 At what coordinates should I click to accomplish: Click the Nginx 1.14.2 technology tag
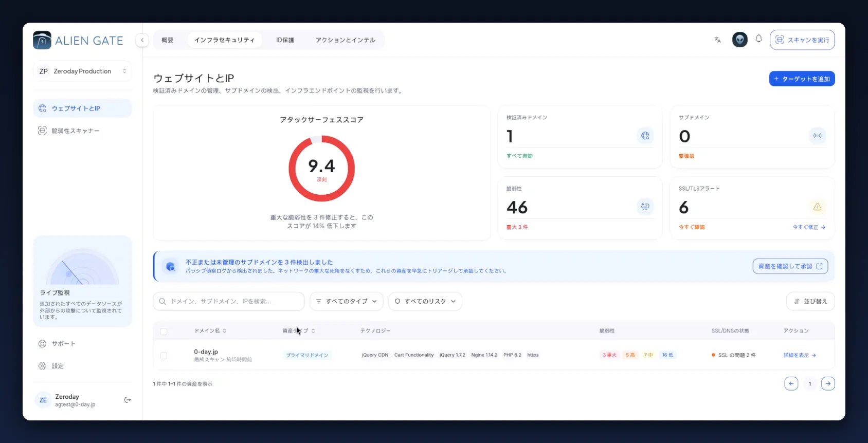coord(484,355)
